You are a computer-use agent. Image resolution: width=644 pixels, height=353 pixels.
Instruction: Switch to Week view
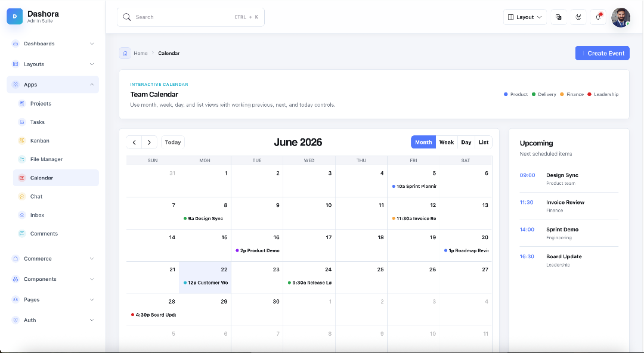click(x=447, y=142)
